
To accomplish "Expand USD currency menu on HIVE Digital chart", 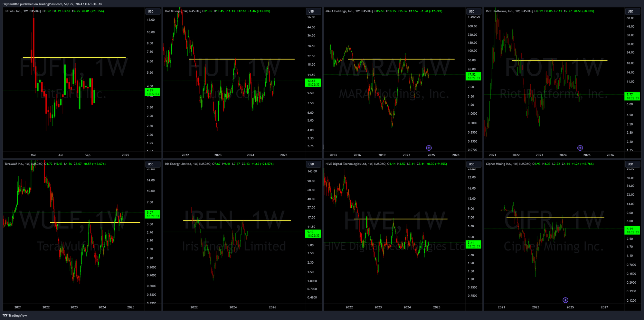I will (x=471, y=164).
